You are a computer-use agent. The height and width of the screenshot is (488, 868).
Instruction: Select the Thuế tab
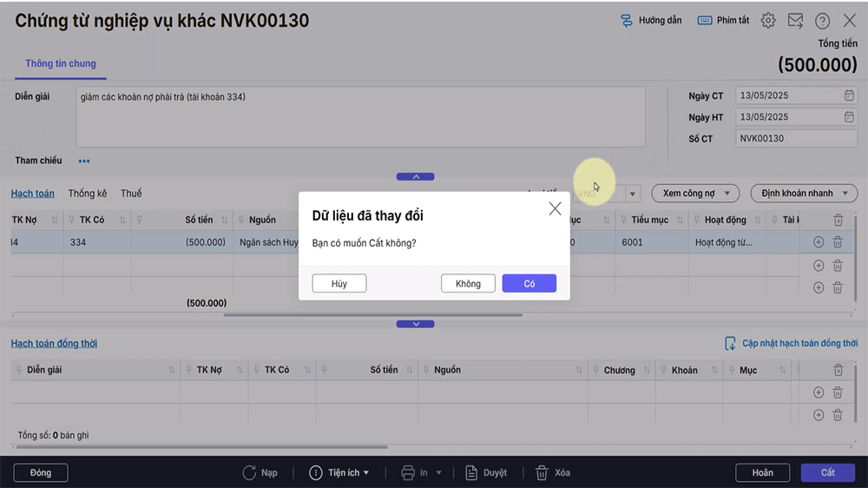coord(131,194)
